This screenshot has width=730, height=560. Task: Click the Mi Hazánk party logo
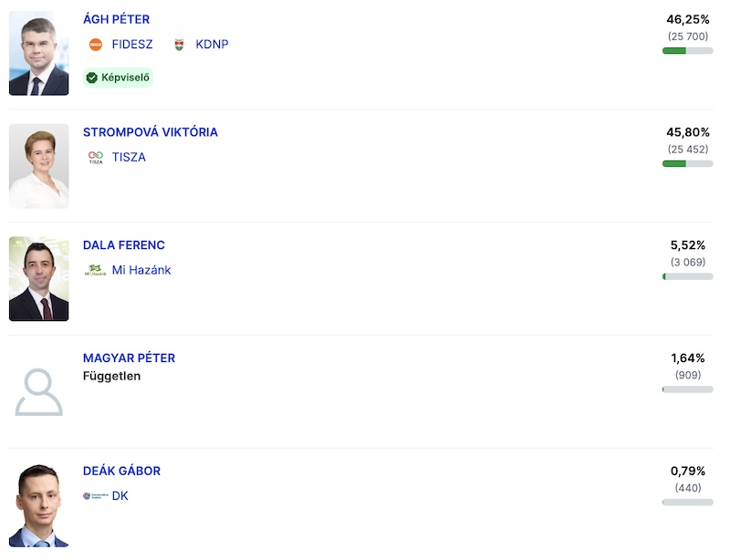[x=95, y=270]
